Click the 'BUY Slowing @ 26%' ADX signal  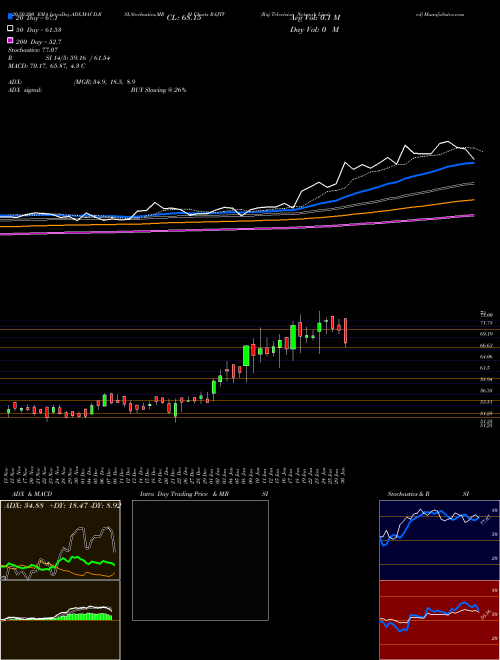coord(158,90)
